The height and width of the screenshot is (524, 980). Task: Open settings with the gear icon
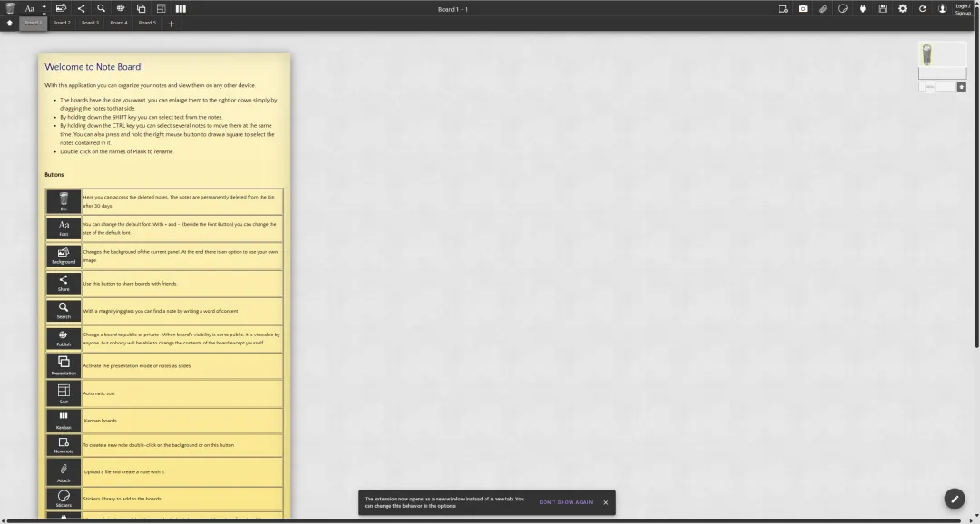(x=903, y=9)
